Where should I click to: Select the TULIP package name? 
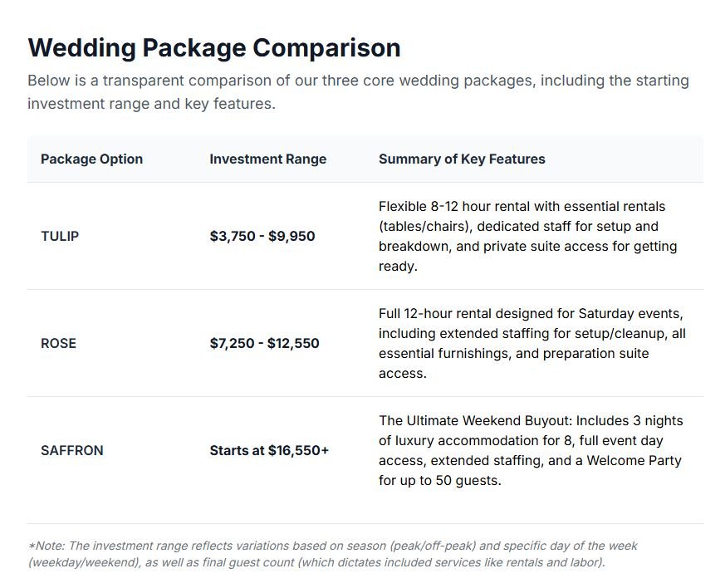click(60, 236)
